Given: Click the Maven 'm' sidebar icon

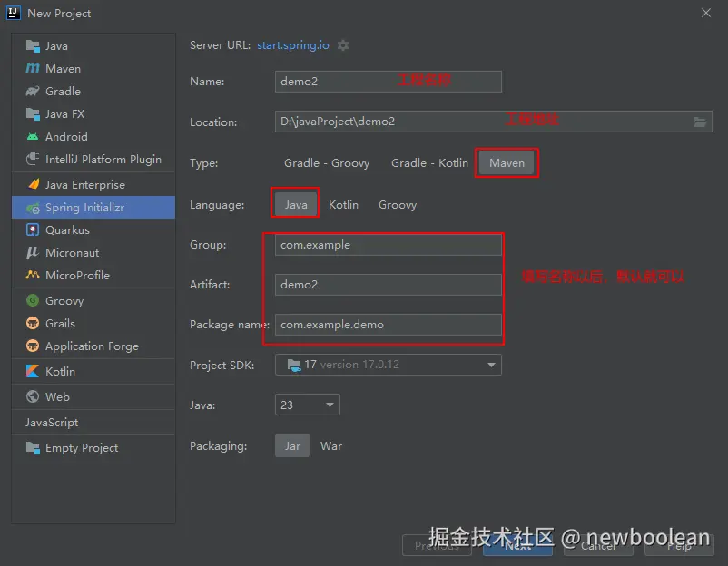Looking at the screenshot, I should (33, 69).
